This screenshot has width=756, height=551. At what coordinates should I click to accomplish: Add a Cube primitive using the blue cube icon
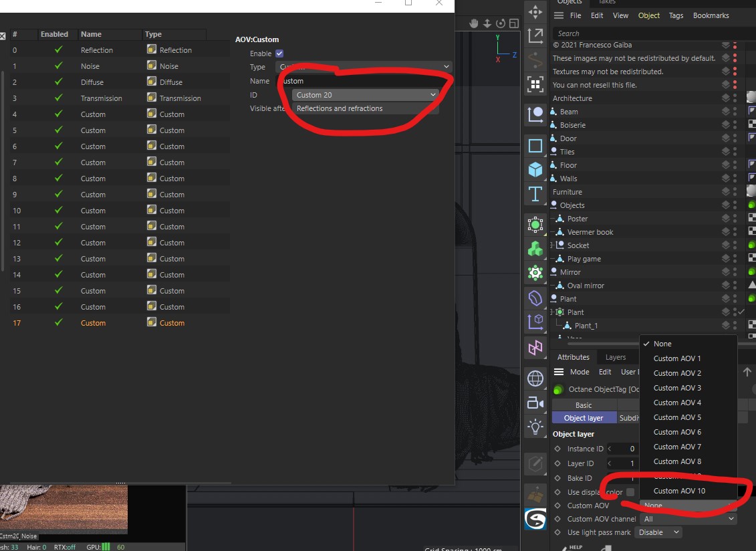pyautogui.click(x=535, y=170)
